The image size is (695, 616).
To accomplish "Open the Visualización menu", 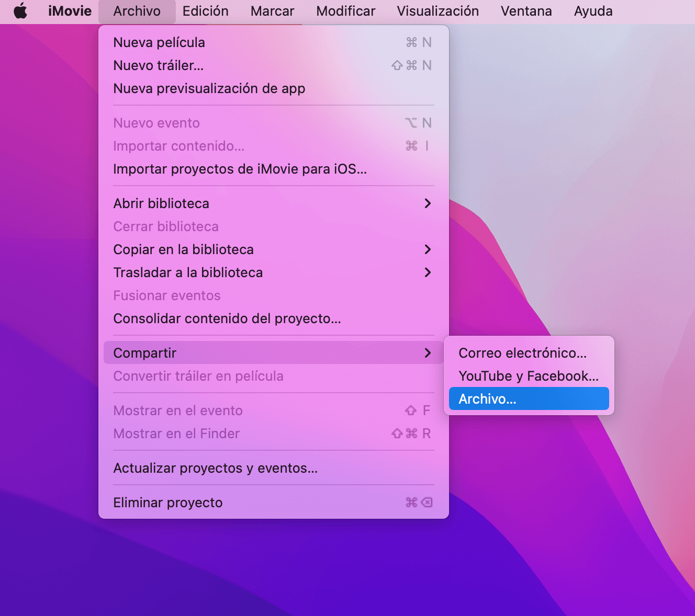I will coord(438,11).
